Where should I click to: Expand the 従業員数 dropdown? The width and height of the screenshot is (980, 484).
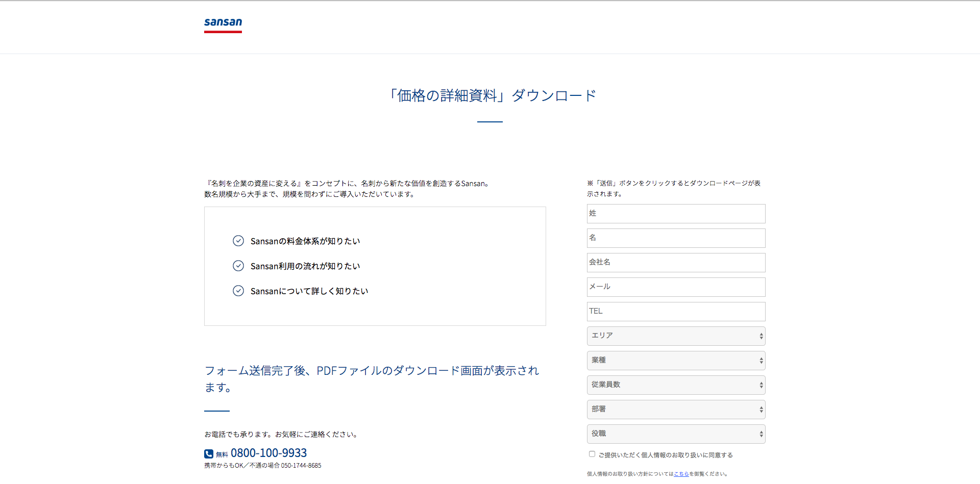coord(676,385)
